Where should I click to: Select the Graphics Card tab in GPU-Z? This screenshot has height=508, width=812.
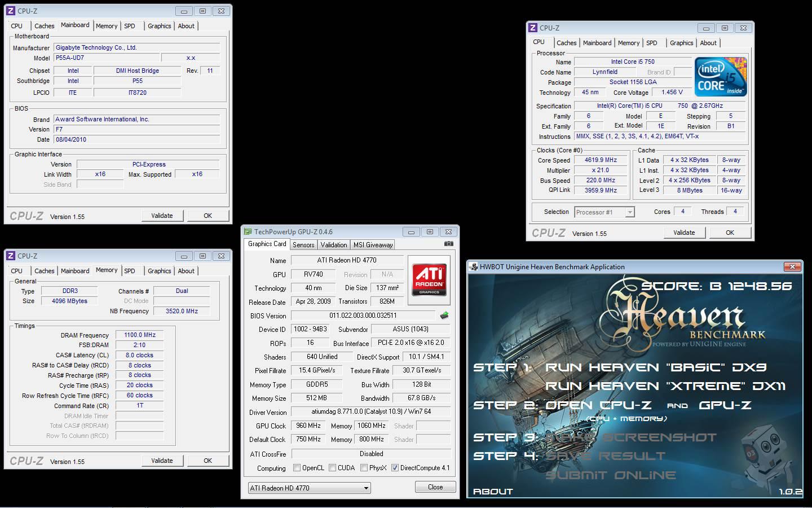click(267, 244)
